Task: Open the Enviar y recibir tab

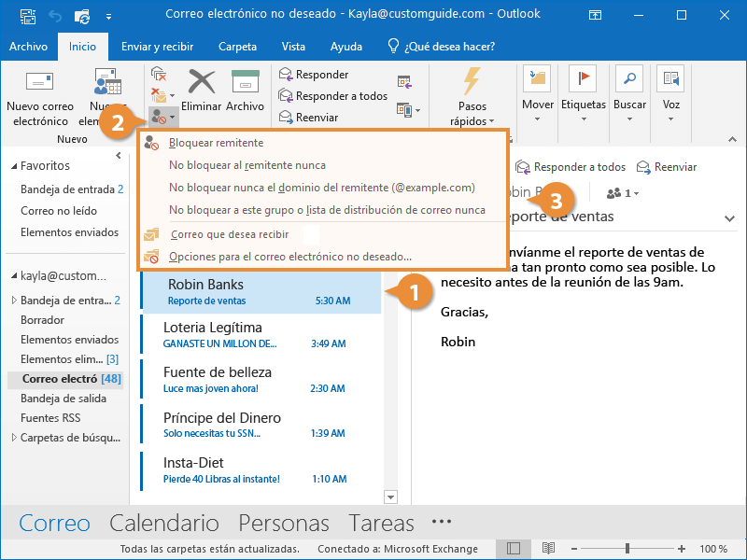Action: point(157,47)
